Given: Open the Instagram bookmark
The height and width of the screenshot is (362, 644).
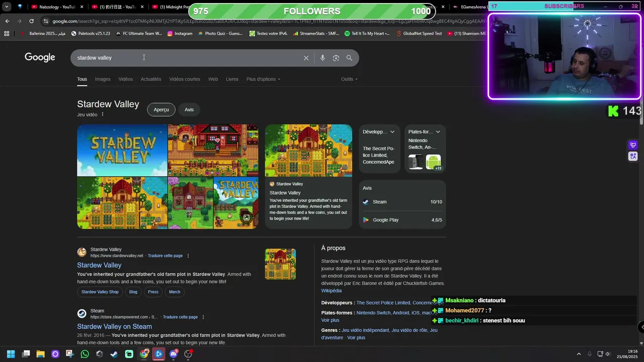Looking at the screenshot, I should click(x=180, y=34).
